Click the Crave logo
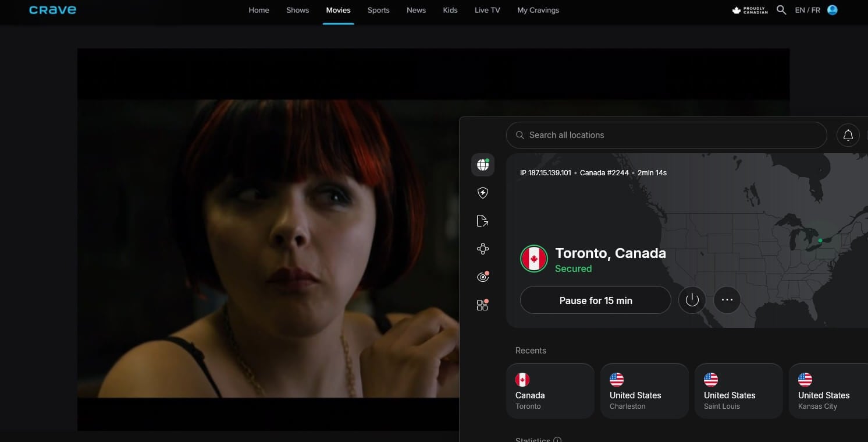868x442 pixels. pyautogui.click(x=52, y=10)
